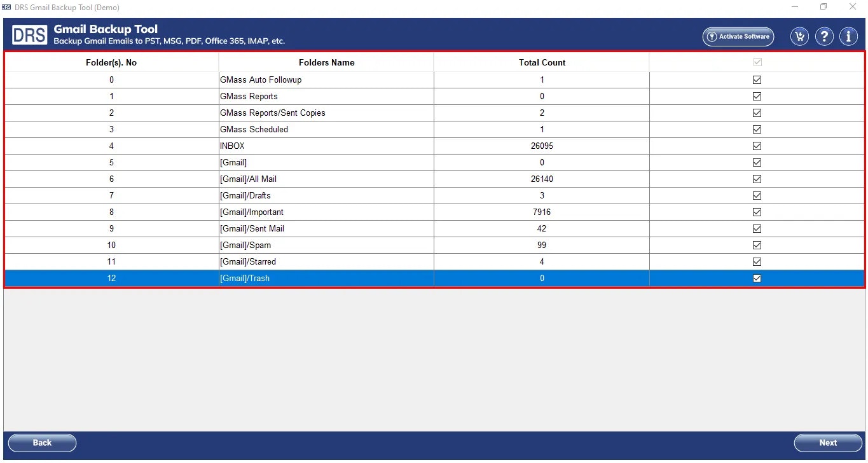Viewport: 868px width, 463px height.
Task: Click the Total Count column header
Action: pyautogui.click(x=542, y=62)
